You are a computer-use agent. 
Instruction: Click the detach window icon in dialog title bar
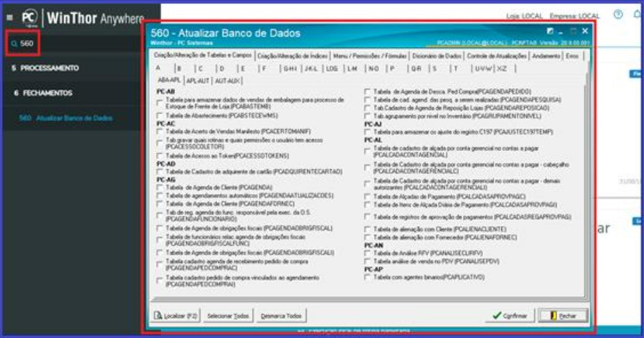(x=550, y=31)
